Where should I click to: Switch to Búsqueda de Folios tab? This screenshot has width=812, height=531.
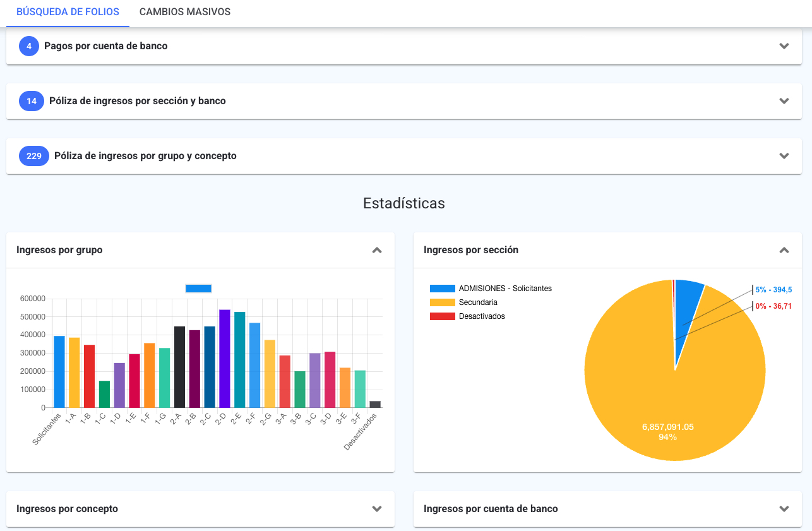[x=68, y=12]
